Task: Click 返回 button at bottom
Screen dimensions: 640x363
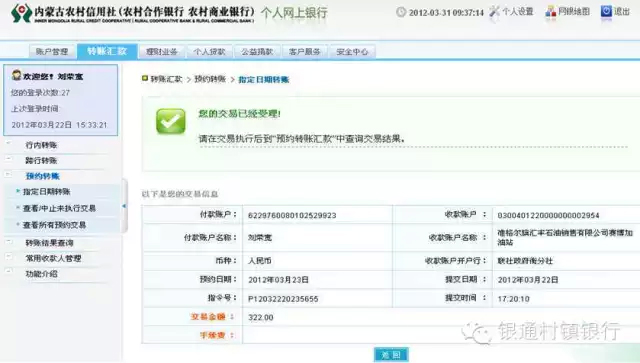Action: point(391,354)
